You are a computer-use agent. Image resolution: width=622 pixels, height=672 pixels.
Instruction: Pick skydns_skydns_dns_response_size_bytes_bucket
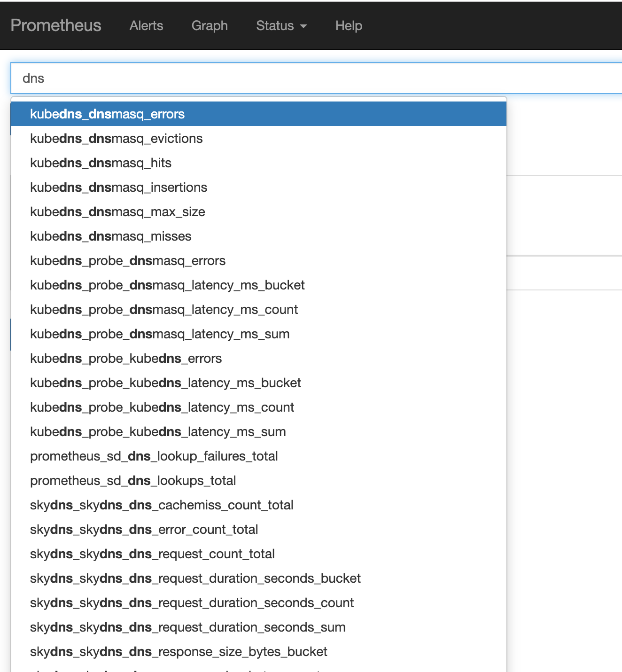click(x=259, y=651)
